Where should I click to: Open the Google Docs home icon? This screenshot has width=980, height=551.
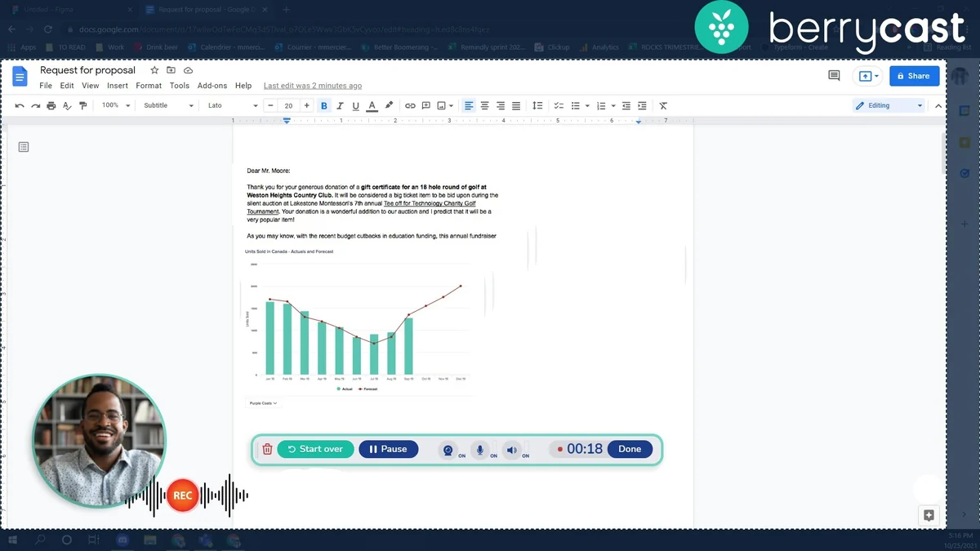pyautogui.click(x=20, y=77)
